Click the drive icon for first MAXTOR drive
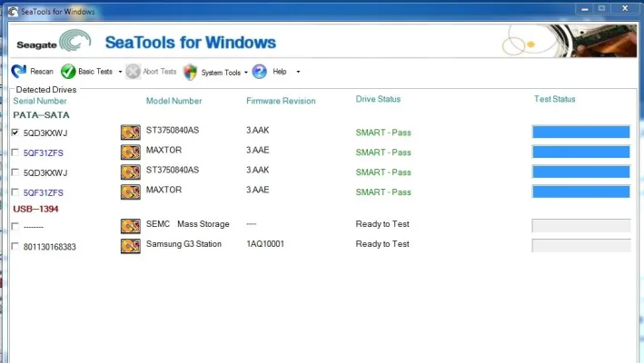This screenshot has height=363, width=644. (131, 152)
